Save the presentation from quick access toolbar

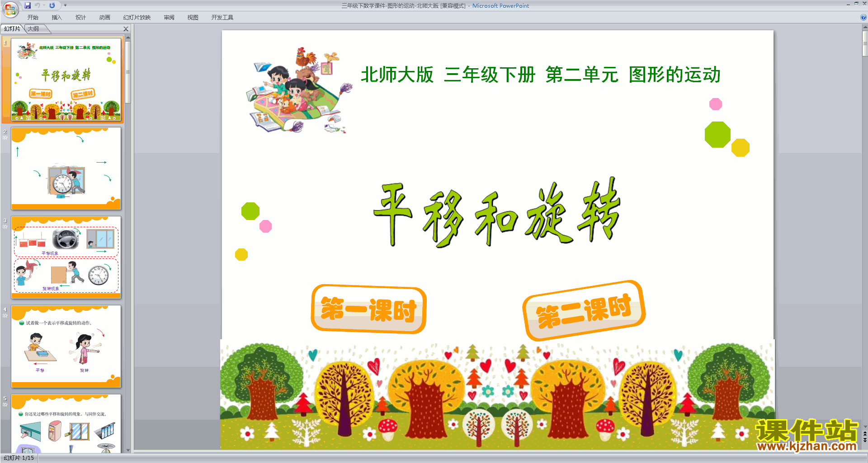28,5
